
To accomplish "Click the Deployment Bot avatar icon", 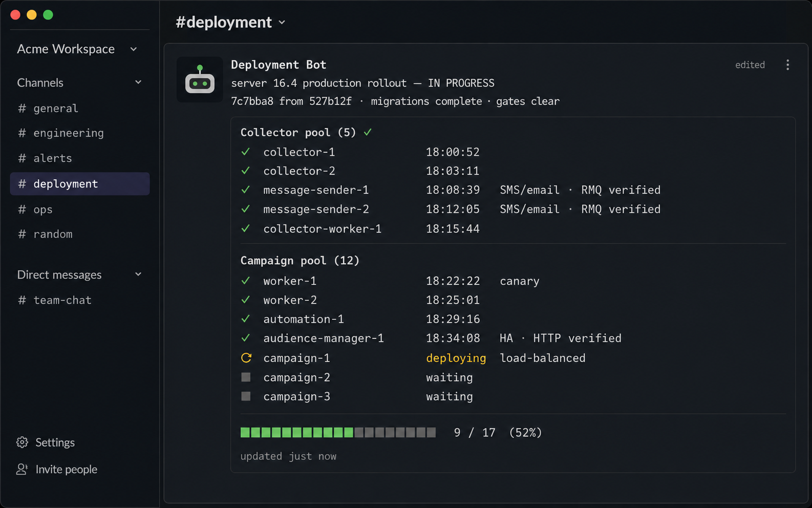I will (200, 79).
